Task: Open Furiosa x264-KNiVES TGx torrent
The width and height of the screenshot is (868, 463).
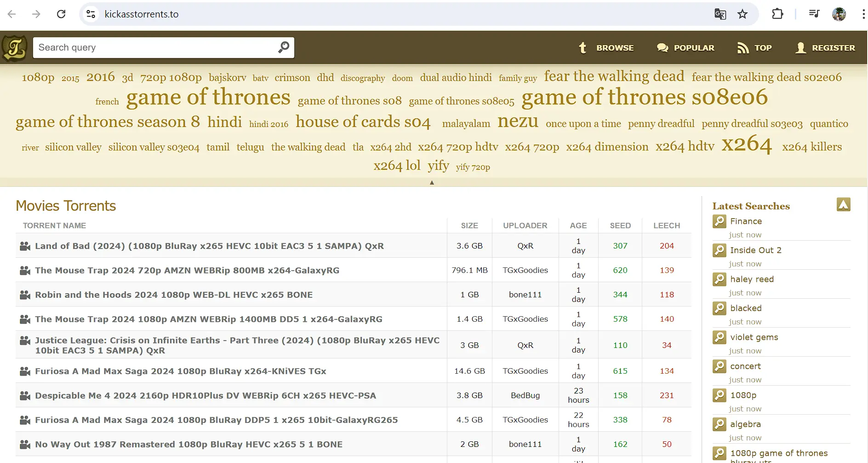Action: (x=181, y=371)
